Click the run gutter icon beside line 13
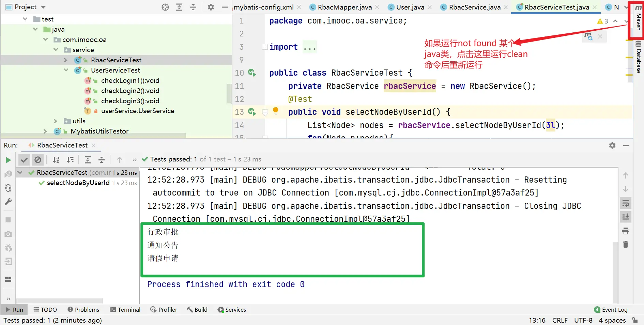The width and height of the screenshot is (644, 325). [252, 112]
